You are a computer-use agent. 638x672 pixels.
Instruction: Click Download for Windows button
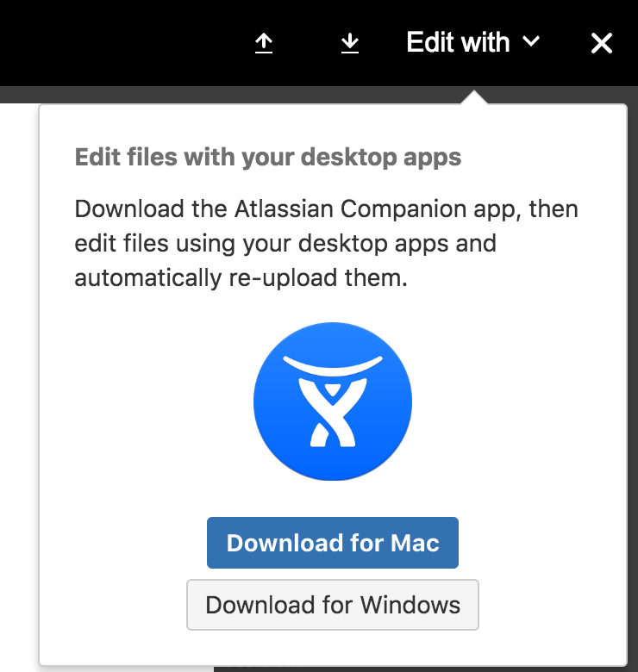(x=333, y=605)
